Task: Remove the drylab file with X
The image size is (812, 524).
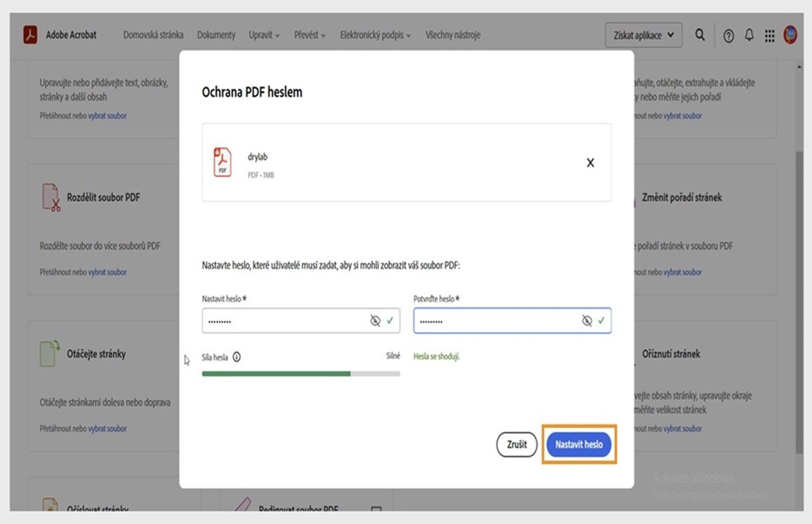Action: point(590,163)
